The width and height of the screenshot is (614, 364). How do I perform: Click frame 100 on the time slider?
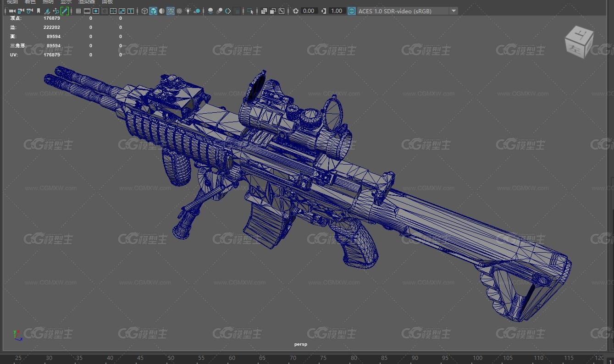[477, 358]
